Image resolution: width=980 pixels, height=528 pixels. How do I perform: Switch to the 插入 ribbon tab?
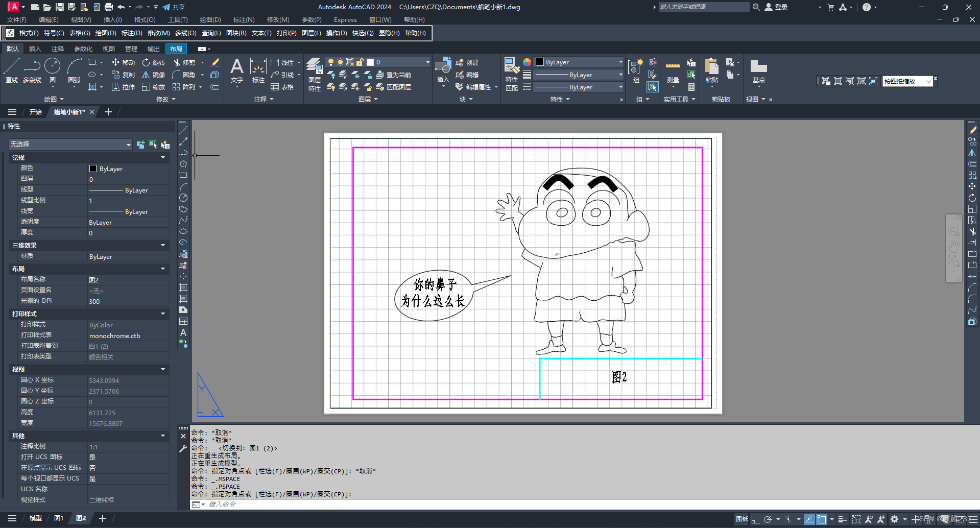click(35, 49)
